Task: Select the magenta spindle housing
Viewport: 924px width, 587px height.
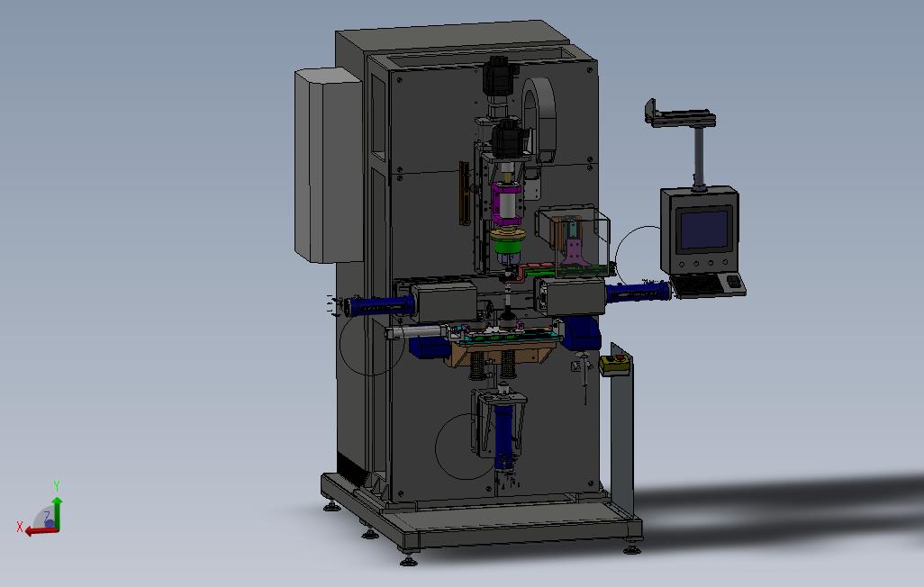Action: click(507, 203)
